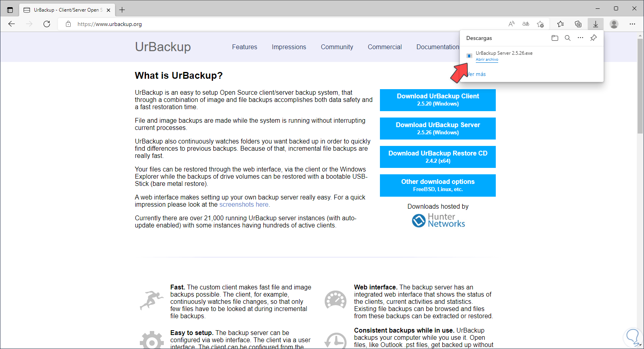Click the 'Descargas' panel title
This screenshot has width=644, height=349.
pos(479,38)
